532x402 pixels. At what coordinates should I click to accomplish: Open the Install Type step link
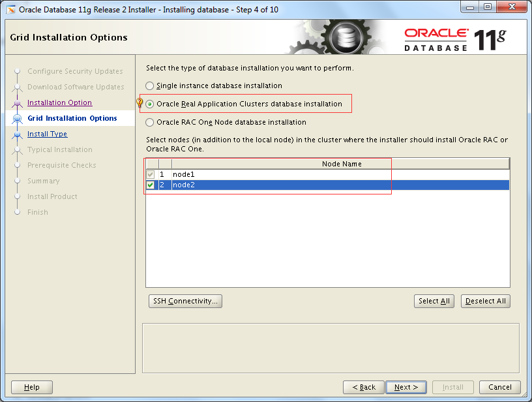(x=48, y=134)
